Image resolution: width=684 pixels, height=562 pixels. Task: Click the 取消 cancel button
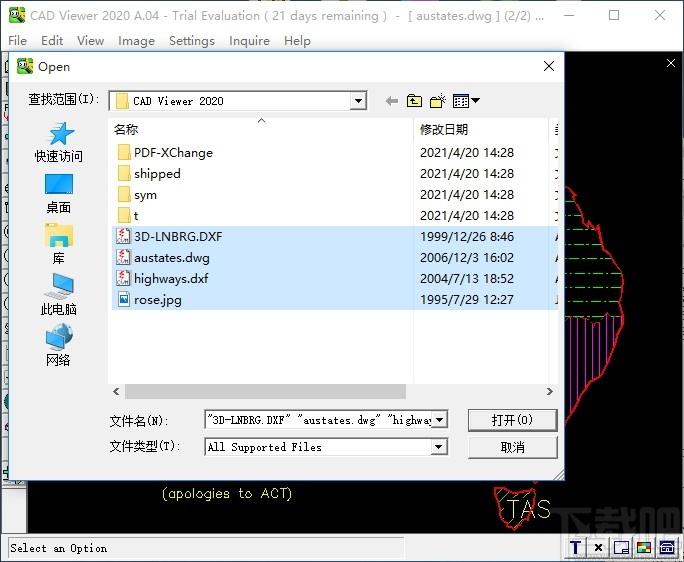513,447
